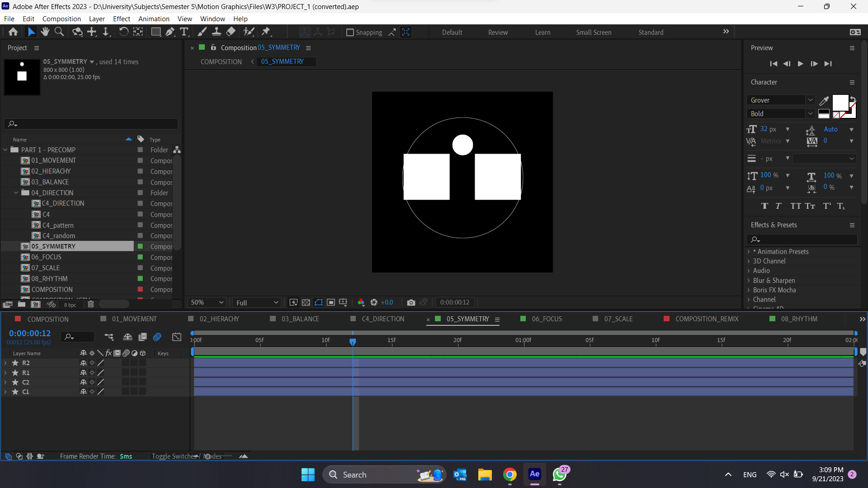Viewport: 868px width, 488px height.
Task: Switch to the 06_FOCUS timeline tab
Action: [x=547, y=319]
